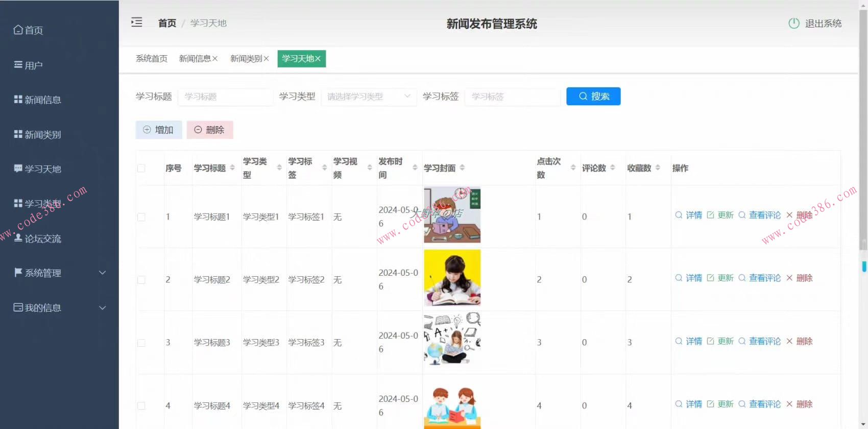Screen dimensions: 868x429
Task: Open 用户 in the sidebar
Action: pyautogui.click(x=28, y=65)
